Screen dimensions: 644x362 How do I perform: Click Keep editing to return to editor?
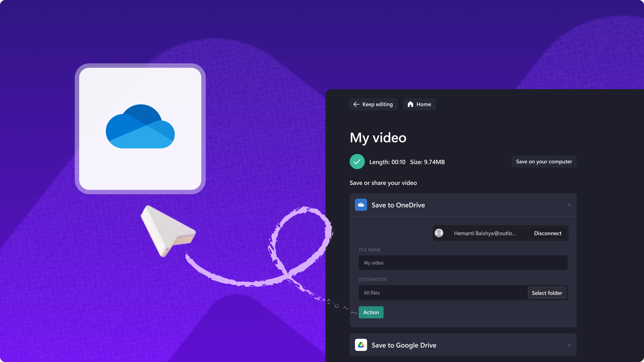[373, 104]
